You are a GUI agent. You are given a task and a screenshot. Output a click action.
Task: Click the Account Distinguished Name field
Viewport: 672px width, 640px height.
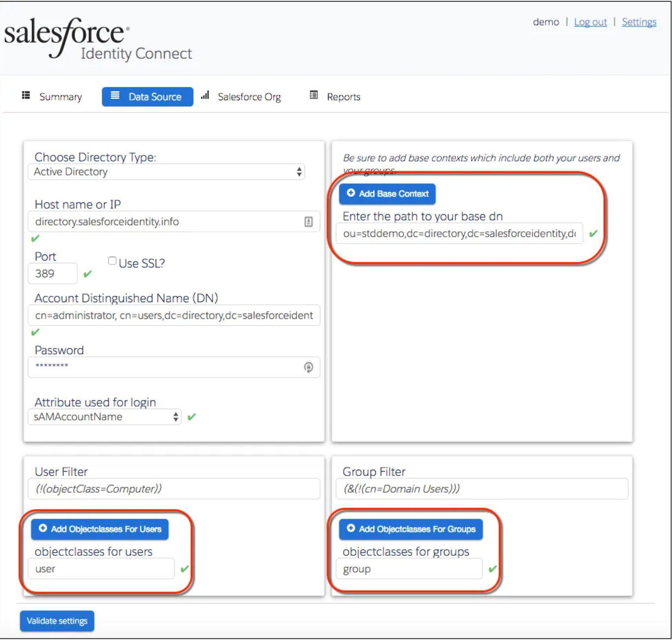pos(174,315)
